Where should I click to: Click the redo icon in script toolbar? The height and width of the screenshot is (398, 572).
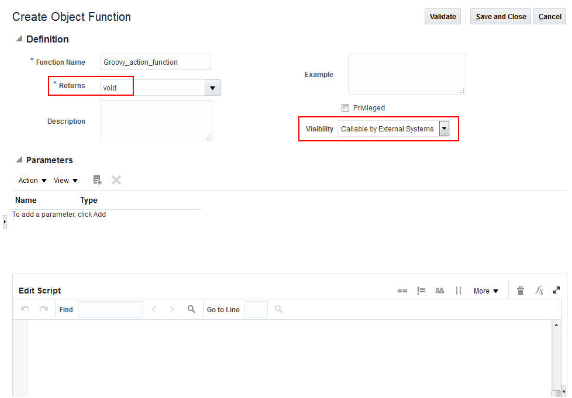44,309
